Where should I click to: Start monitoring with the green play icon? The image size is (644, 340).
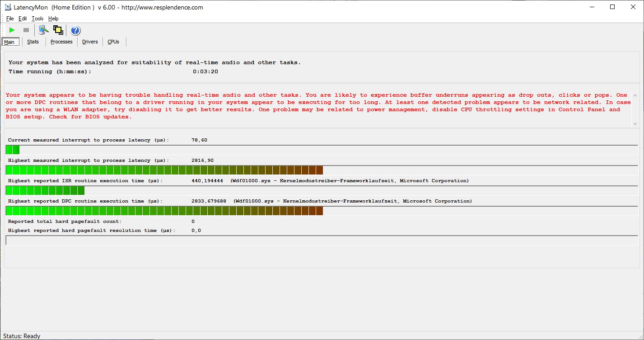tap(12, 30)
